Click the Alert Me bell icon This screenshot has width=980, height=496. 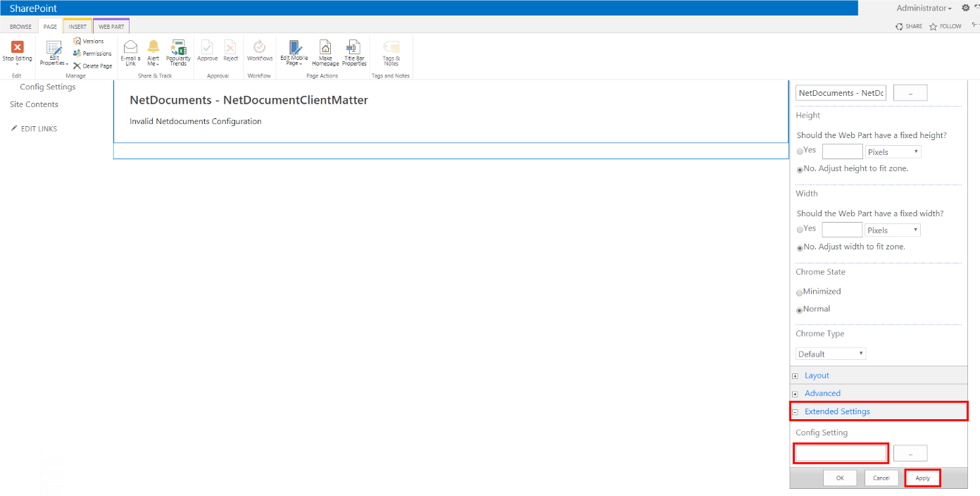[x=153, y=47]
